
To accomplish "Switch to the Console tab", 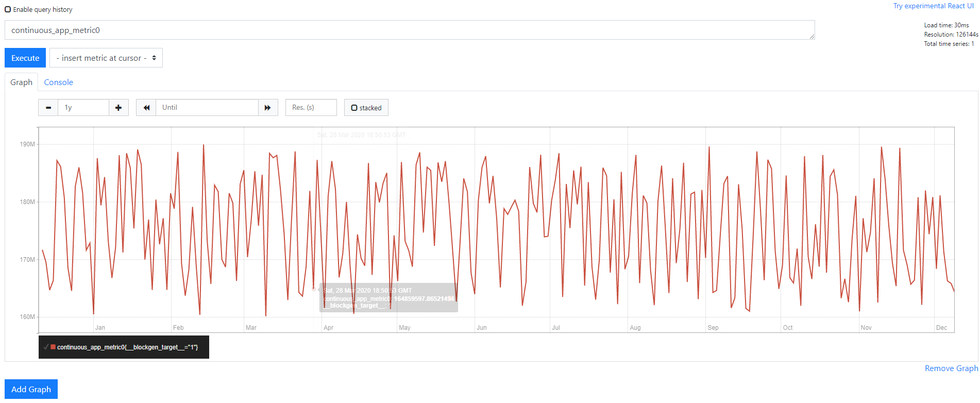I will (x=58, y=82).
